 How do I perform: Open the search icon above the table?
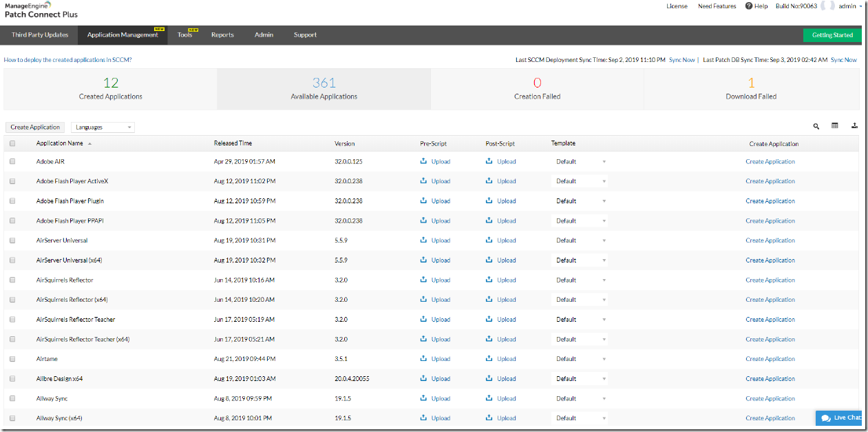[816, 126]
